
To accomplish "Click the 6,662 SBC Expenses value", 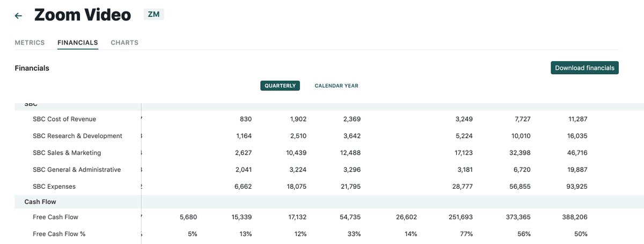I will [243, 186].
